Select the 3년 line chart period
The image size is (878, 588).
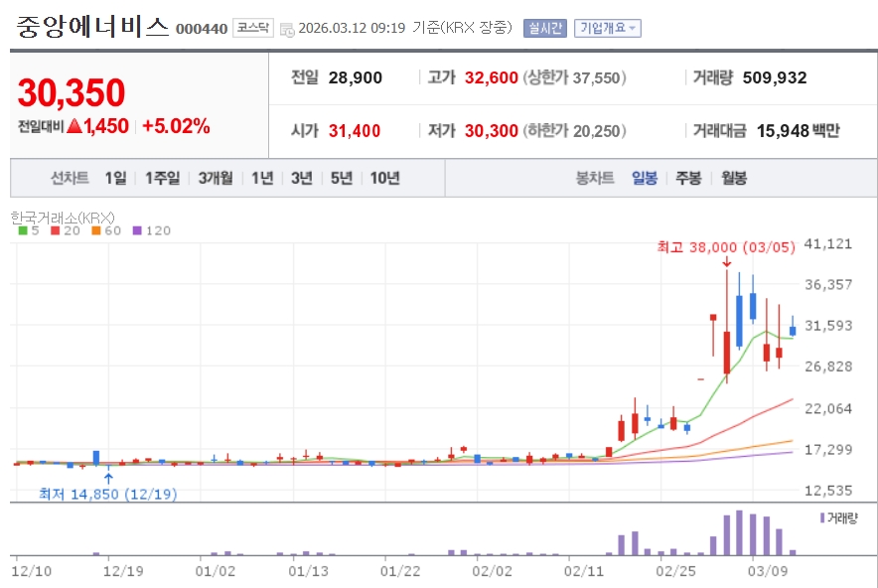click(301, 178)
